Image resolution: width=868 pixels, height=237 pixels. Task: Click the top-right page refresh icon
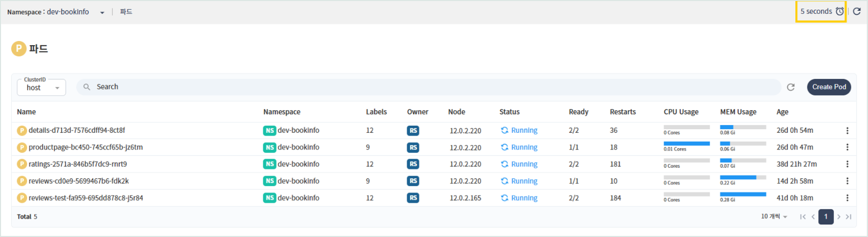coord(857,11)
